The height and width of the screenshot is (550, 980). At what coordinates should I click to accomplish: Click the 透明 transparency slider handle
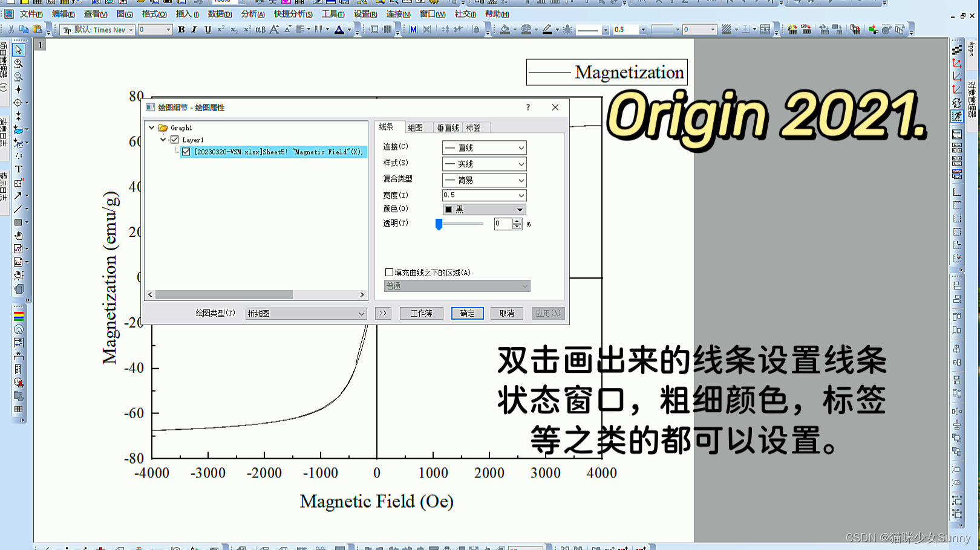pyautogui.click(x=440, y=224)
